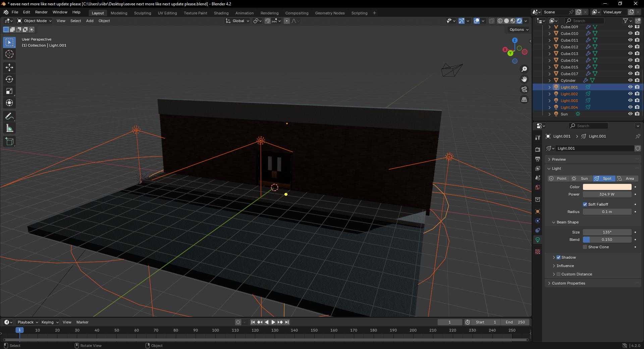
Task: Disable the Soft Falloff checkbox
Action: point(585,204)
